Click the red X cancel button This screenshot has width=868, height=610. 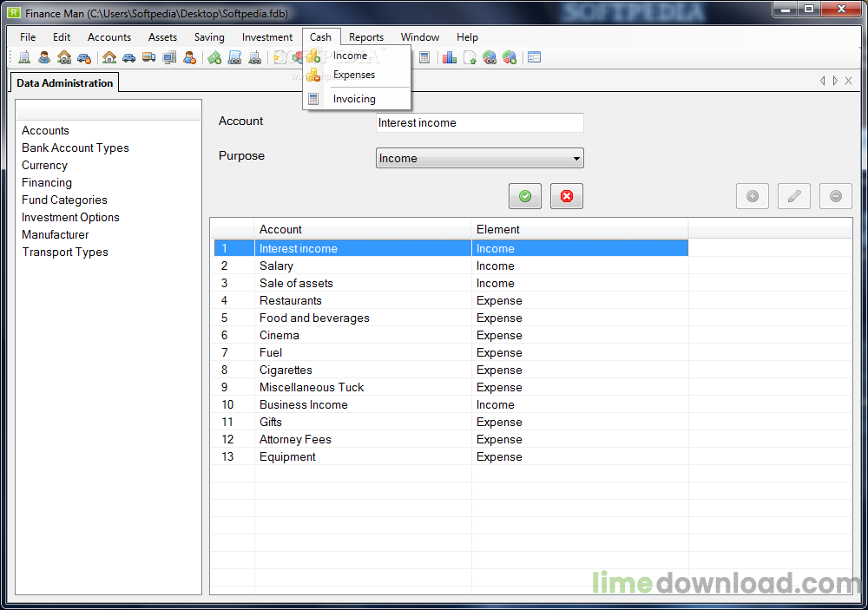point(567,196)
